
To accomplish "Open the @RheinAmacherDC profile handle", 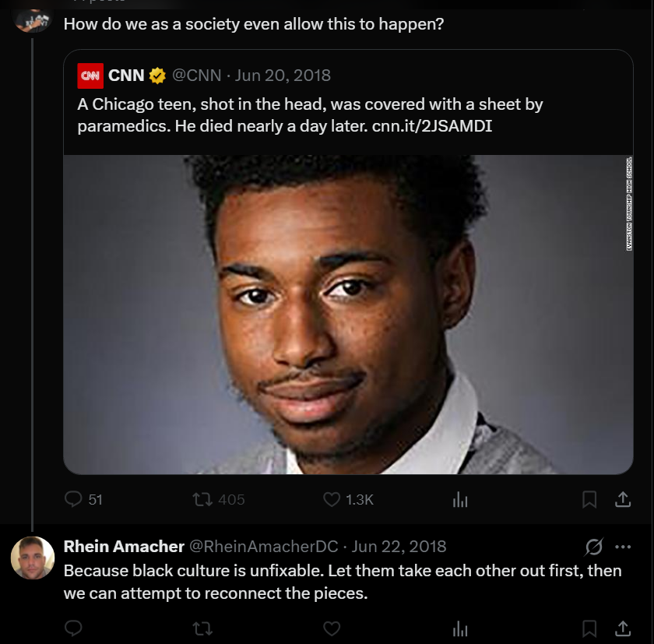I will pos(264,547).
